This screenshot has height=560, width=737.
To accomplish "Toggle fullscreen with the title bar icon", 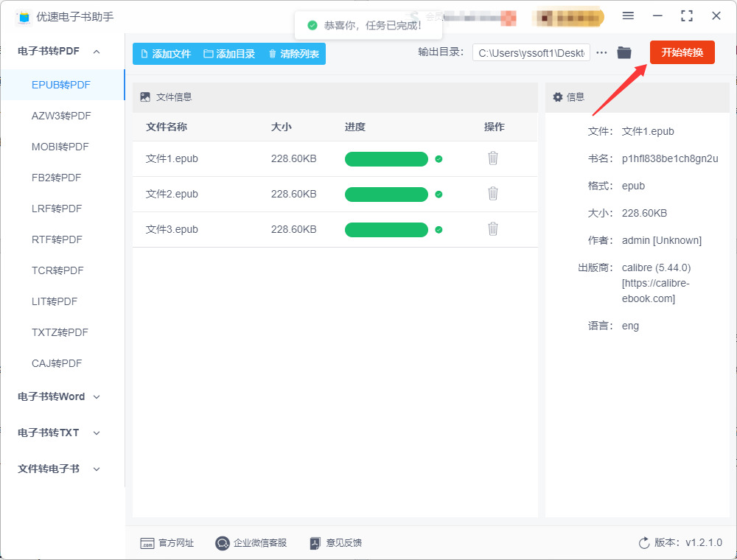I will (687, 16).
